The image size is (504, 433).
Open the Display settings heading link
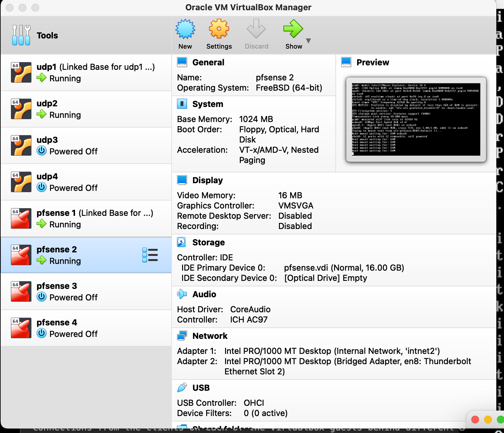(208, 180)
